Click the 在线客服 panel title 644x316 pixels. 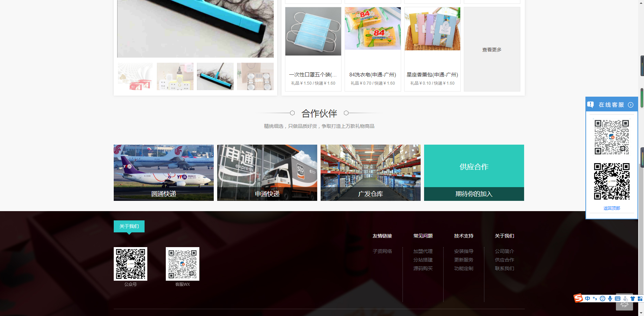click(611, 105)
